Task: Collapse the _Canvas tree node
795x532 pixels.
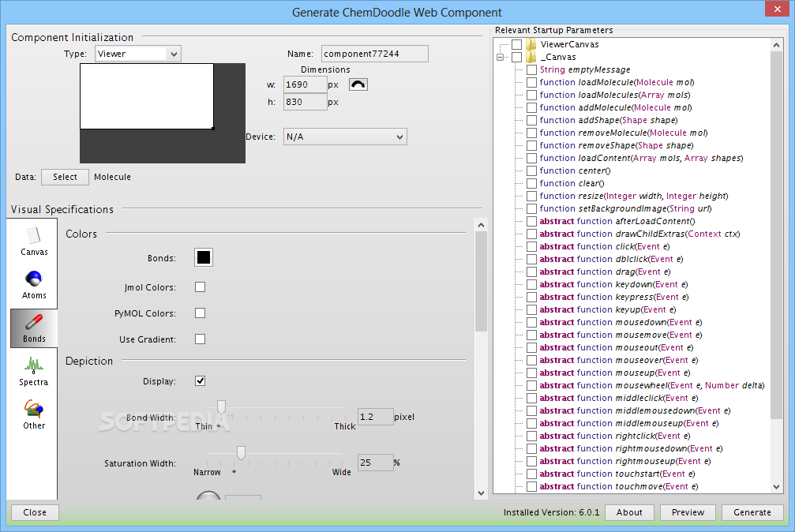Action: (x=501, y=58)
